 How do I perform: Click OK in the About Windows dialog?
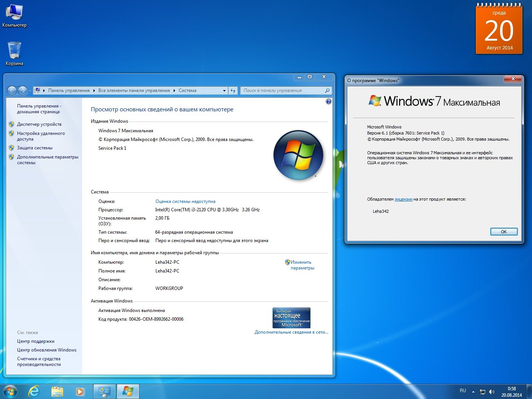pyautogui.click(x=504, y=232)
